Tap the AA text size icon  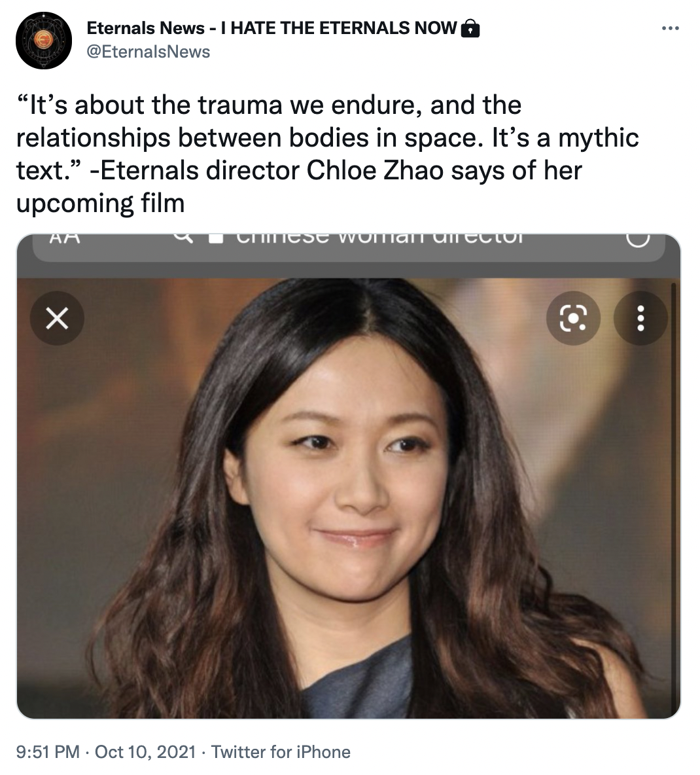(x=65, y=238)
